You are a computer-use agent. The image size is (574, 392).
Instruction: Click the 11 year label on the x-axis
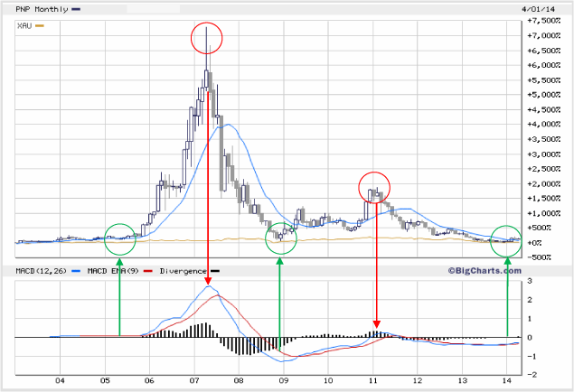pos(371,379)
